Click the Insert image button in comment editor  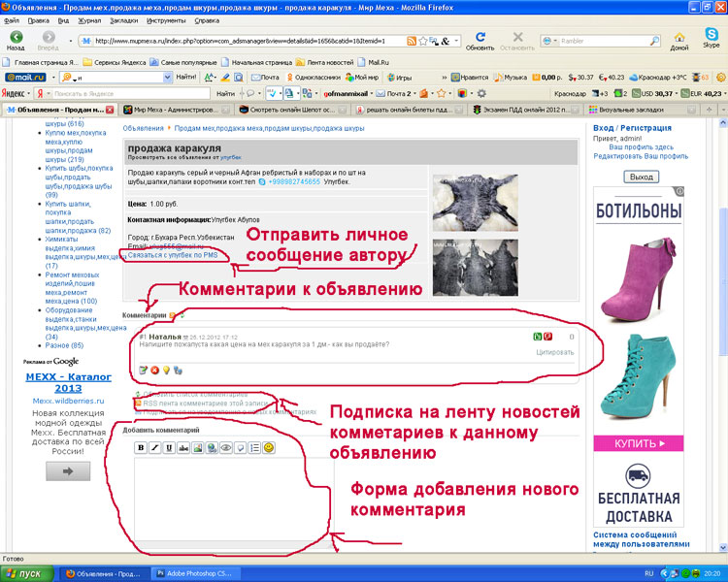pos(198,447)
